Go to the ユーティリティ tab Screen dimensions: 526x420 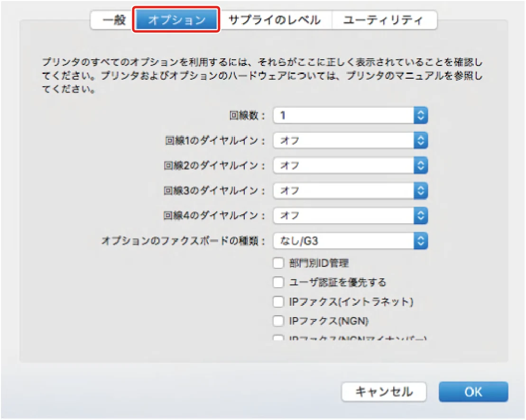pos(384,20)
